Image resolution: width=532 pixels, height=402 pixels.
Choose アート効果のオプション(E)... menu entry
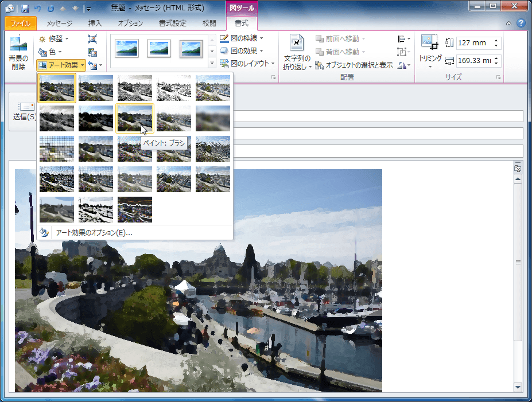[94, 233]
